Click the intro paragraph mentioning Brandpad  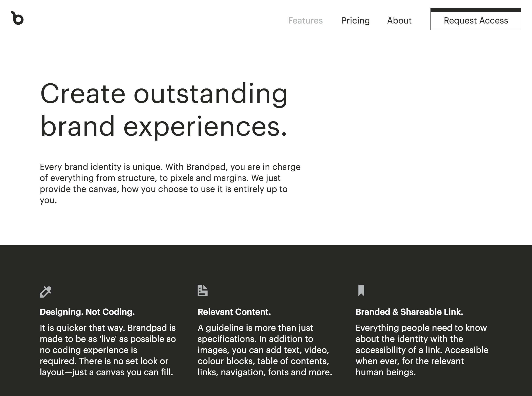click(x=170, y=183)
